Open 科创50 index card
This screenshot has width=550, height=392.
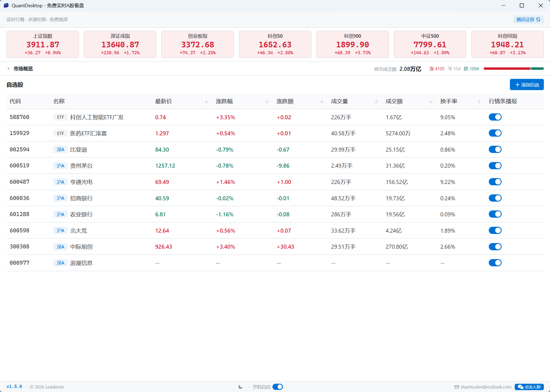tap(275, 44)
